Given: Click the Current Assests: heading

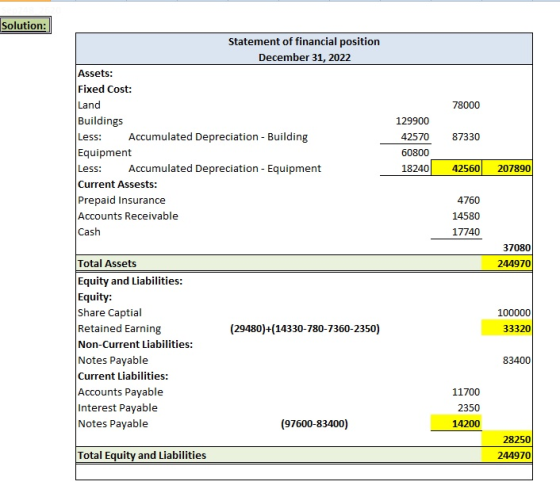Looking at the screenshot, I should pyautogui.click(x=118, y=184).
